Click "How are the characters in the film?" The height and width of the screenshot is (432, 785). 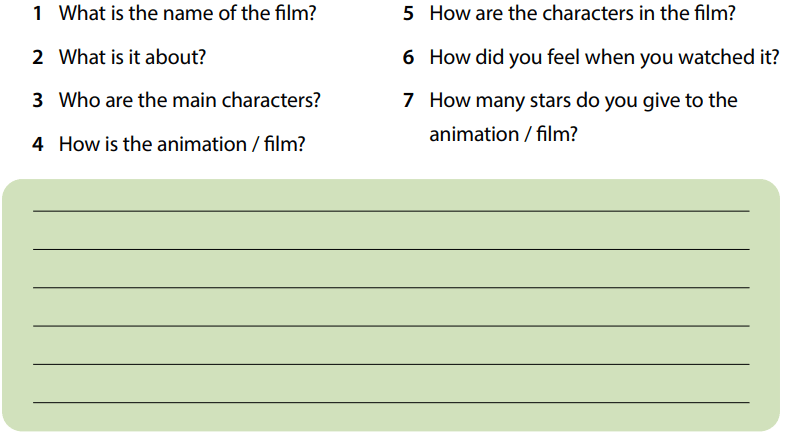(582, 14)
